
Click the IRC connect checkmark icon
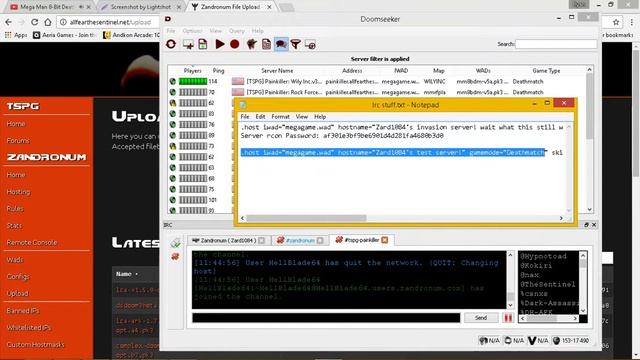point(176,243)
